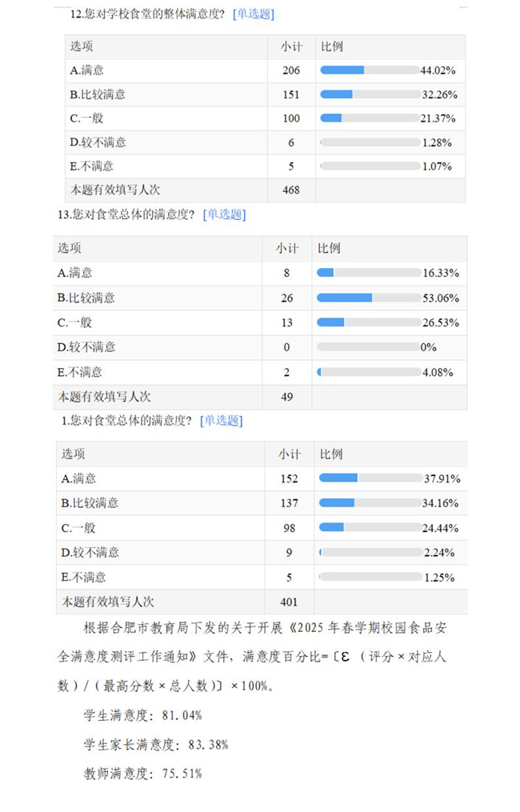Click the 单选题 link beside question 12
Image resolution: width=520 pixels, height=812 pixels.
(253, 14)
